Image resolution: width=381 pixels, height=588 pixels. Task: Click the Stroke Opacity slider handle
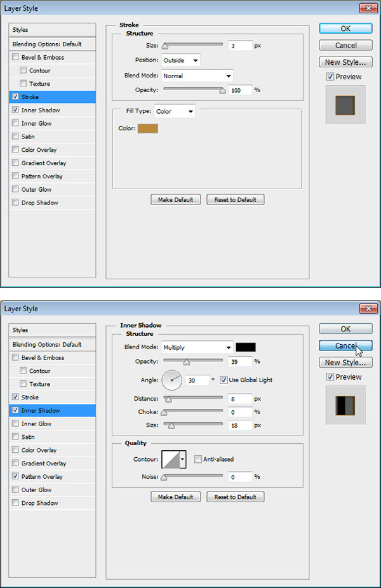222,90
